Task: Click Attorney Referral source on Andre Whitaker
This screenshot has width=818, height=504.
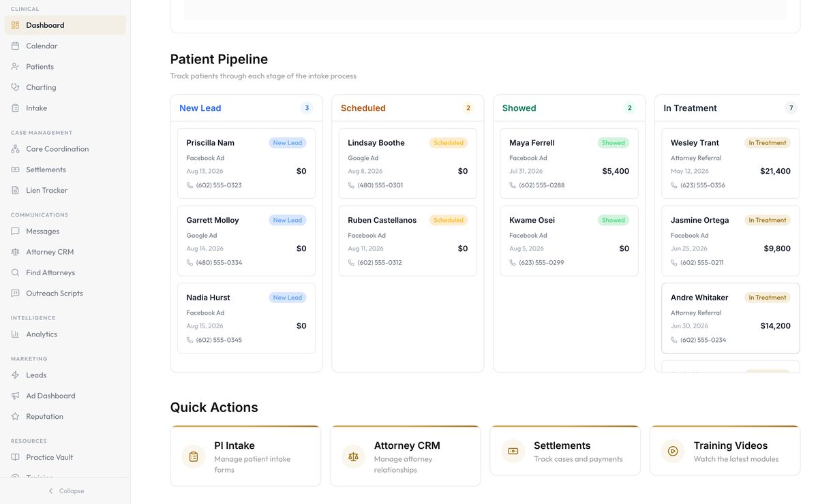Action: pyautogui.click(x=696, y=313)
